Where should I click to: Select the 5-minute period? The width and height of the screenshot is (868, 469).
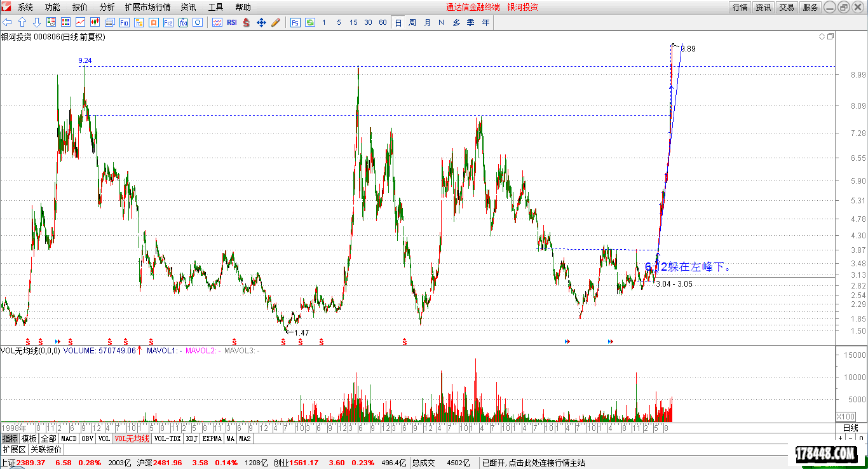tap(339, 22)
